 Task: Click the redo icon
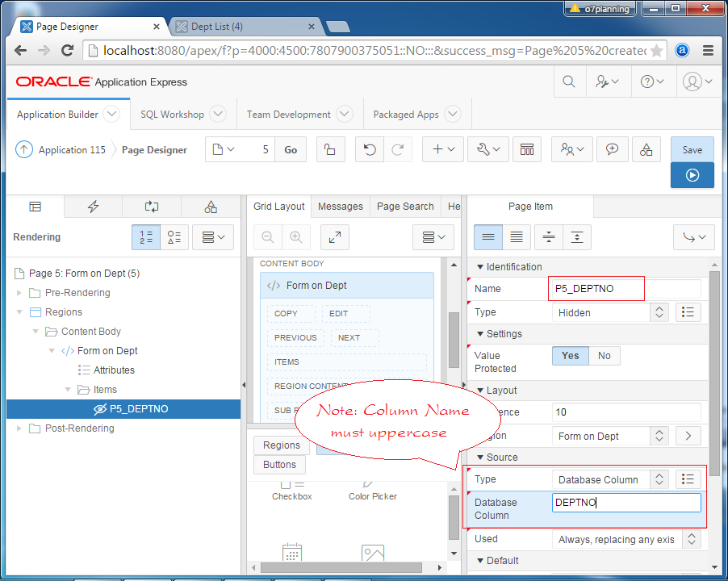click(x=398, y=149)
